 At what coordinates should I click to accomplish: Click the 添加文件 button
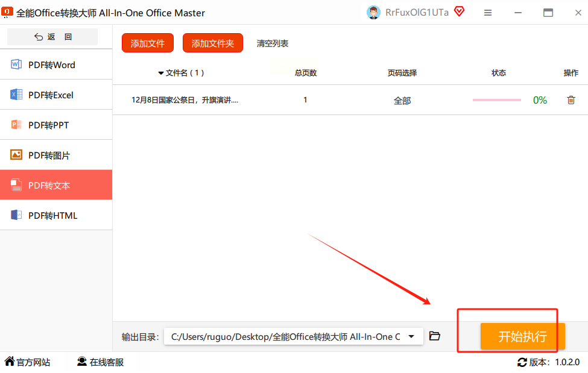(x=148, y=43)
